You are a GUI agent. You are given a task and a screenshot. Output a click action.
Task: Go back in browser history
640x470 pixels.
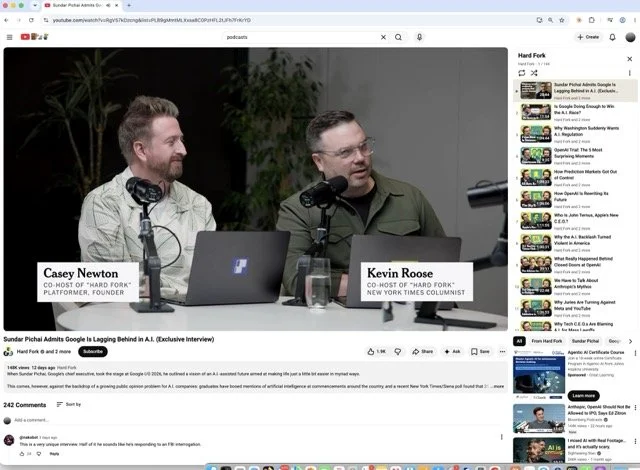click(7, 20)
